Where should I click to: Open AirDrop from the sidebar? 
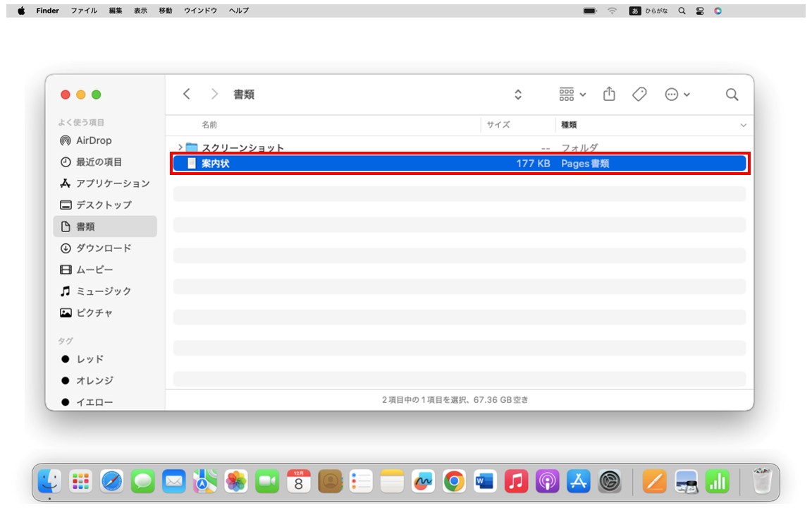92,140
